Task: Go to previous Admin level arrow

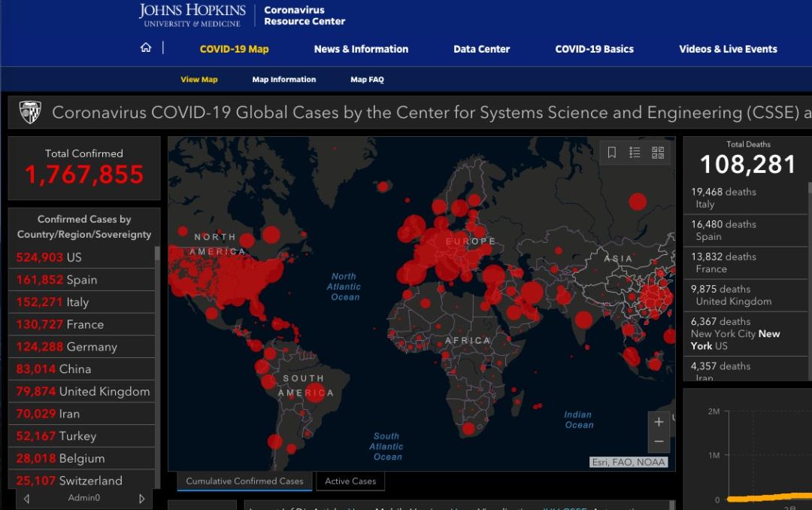Action: coord(27,498)
